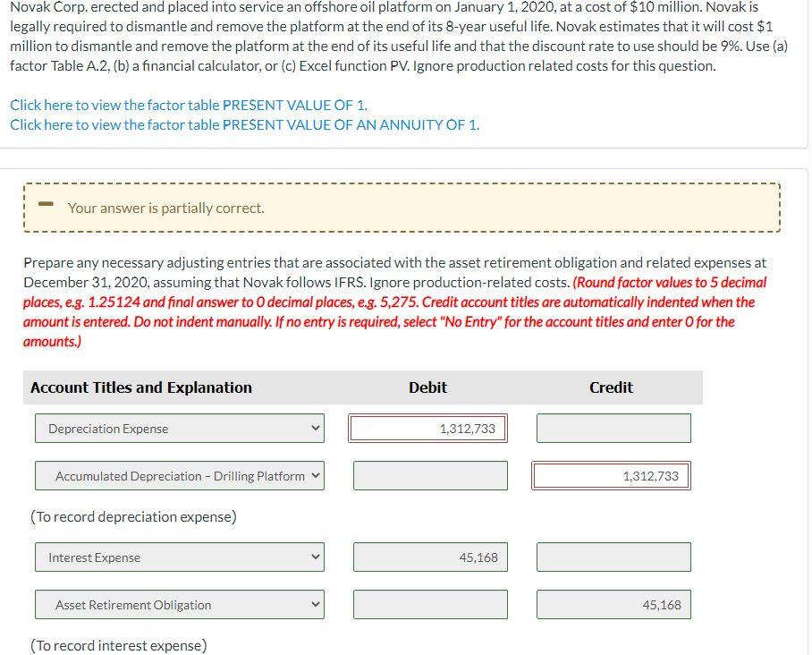Click the Credit column header

611,387
